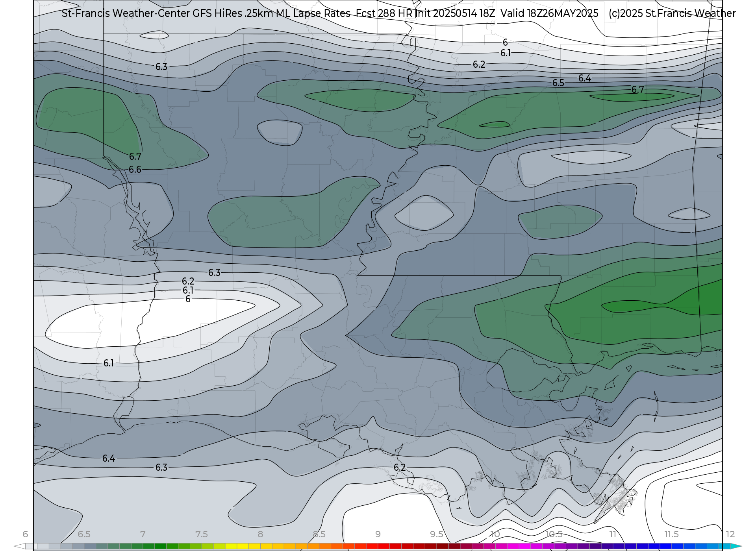756x551 pixels.
Task: Pick the bright yellow colorbar segment
Action: pyautogui.click(x=243, y=546)
